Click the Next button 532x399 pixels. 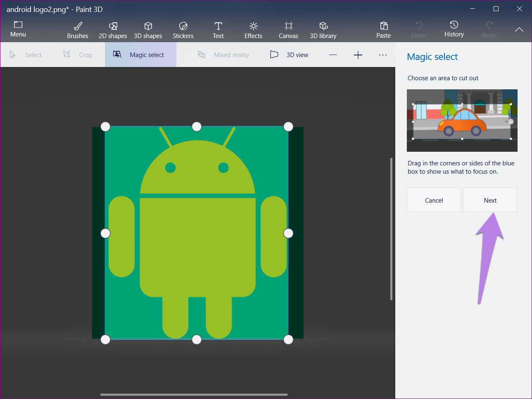click(490, 200)
